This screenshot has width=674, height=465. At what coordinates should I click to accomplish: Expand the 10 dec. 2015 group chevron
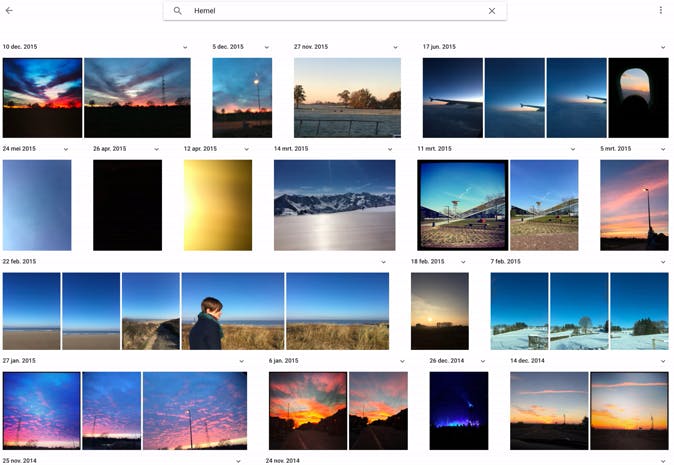pyautogui.click(x=185, y=47)
